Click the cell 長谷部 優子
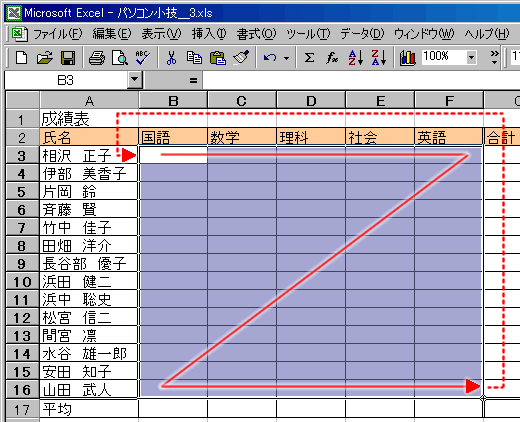The image size is (520, 422). tap(89, 263)
